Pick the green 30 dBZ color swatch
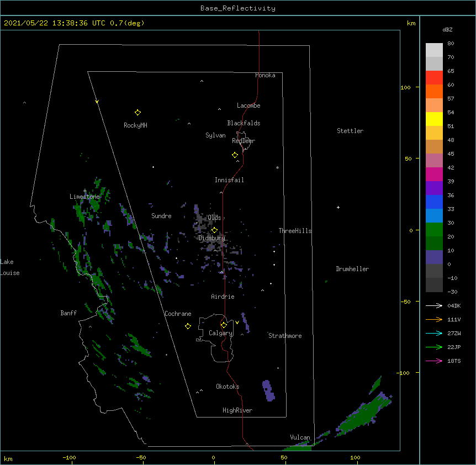The image size is (476, 465). point(434,230)
